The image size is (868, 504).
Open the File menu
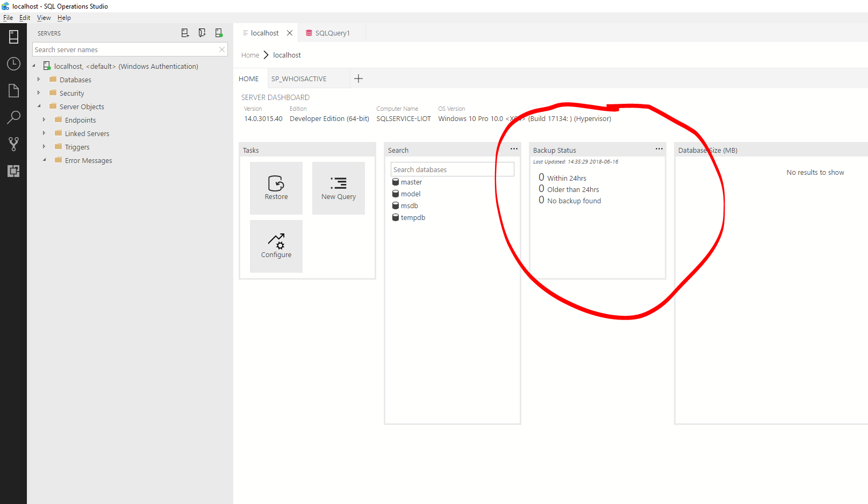pos(8,18)
